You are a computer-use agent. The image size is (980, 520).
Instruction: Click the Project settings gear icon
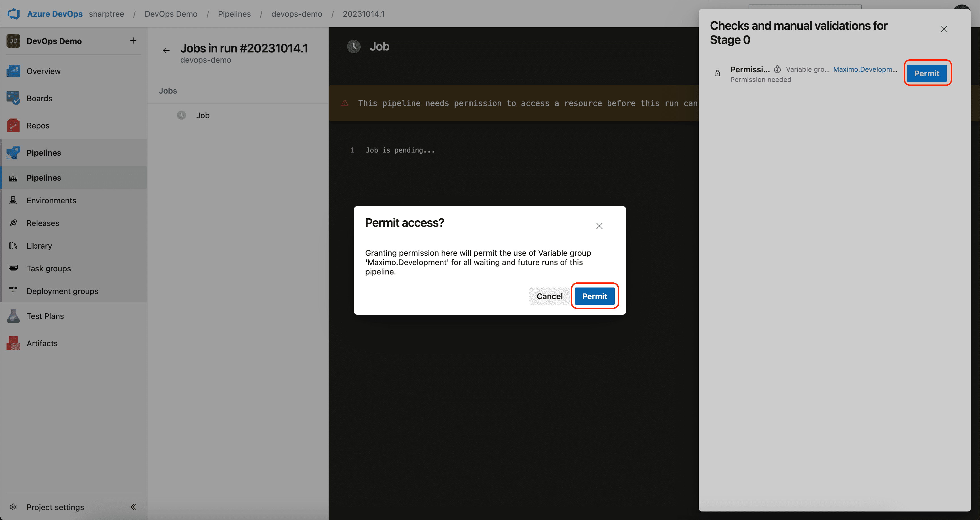coord(13,507)
